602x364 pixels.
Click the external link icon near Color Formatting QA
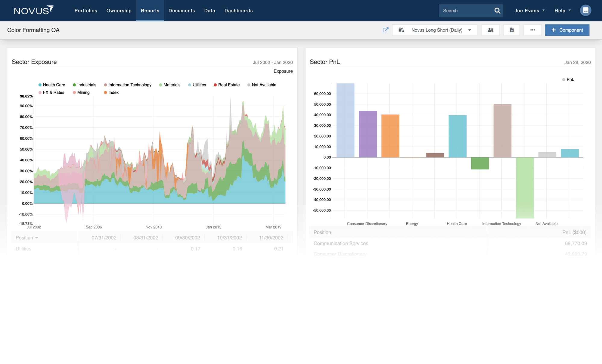coord(386,30)
